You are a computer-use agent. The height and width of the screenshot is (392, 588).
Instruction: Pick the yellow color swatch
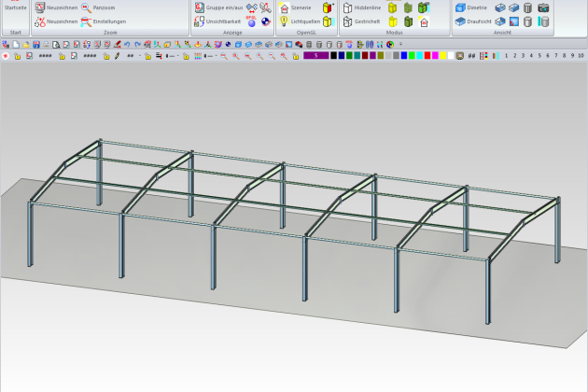[443, 56]
